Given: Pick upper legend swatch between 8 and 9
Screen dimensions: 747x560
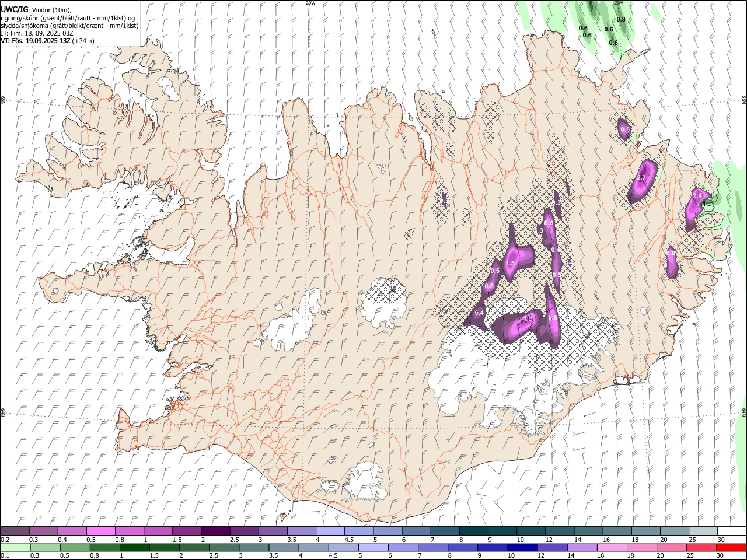Looking at the screenshot, I should 473,531.
